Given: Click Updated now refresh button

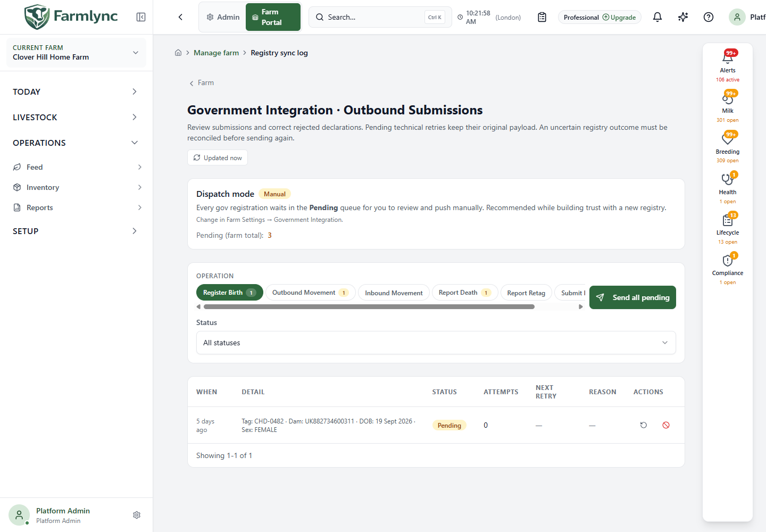Looking at the screenshot, I should coord(218,157).
